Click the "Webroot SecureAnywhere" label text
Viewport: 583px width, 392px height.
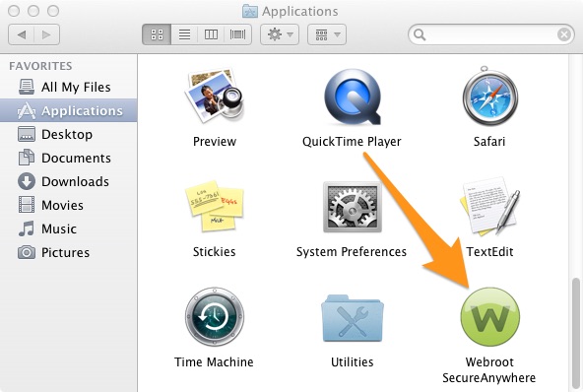489,369
